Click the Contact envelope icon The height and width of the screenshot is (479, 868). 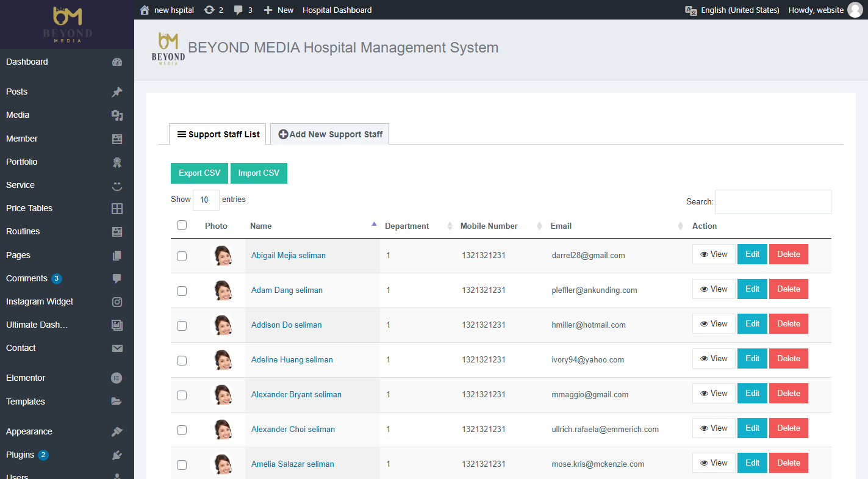pos(117,348)
